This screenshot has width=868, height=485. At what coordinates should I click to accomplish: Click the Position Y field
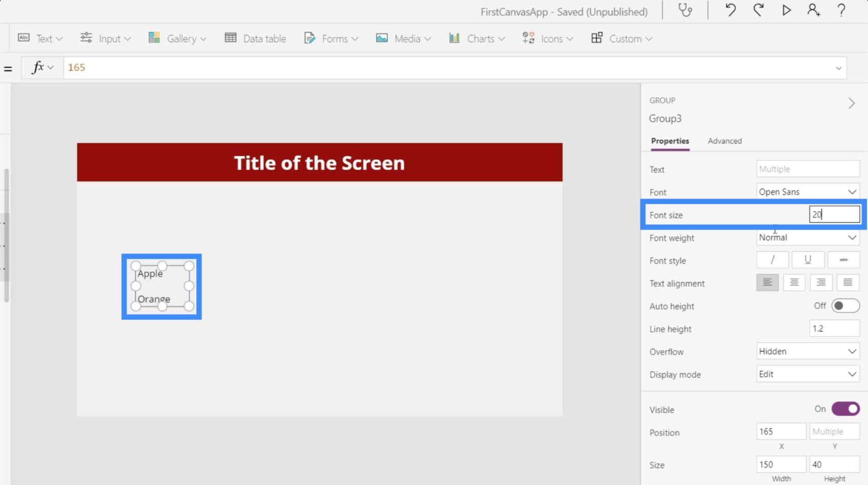point(834,431)
